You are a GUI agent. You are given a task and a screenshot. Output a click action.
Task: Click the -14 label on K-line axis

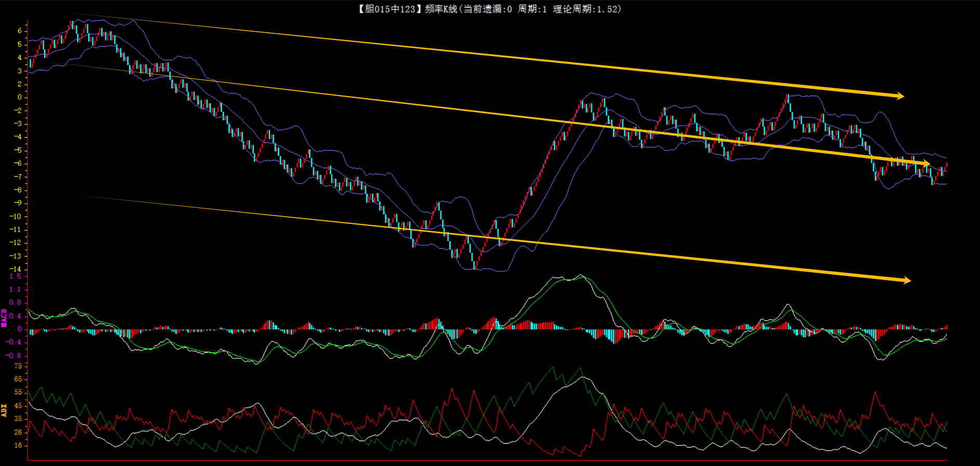tap(16, 269)
